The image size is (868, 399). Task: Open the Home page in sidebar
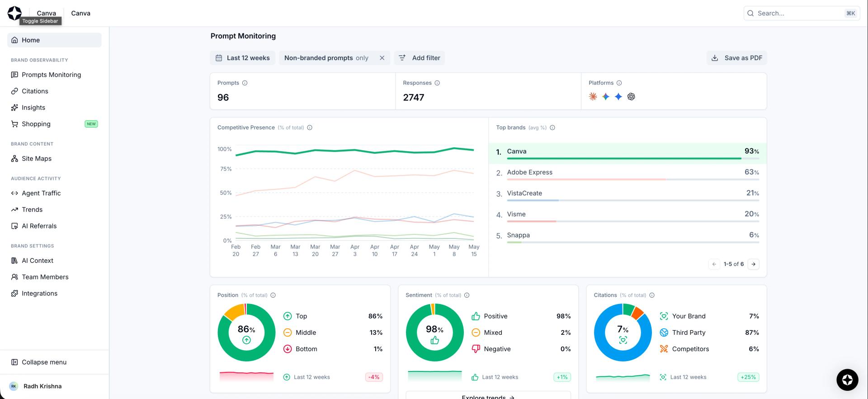pos(54,40)
